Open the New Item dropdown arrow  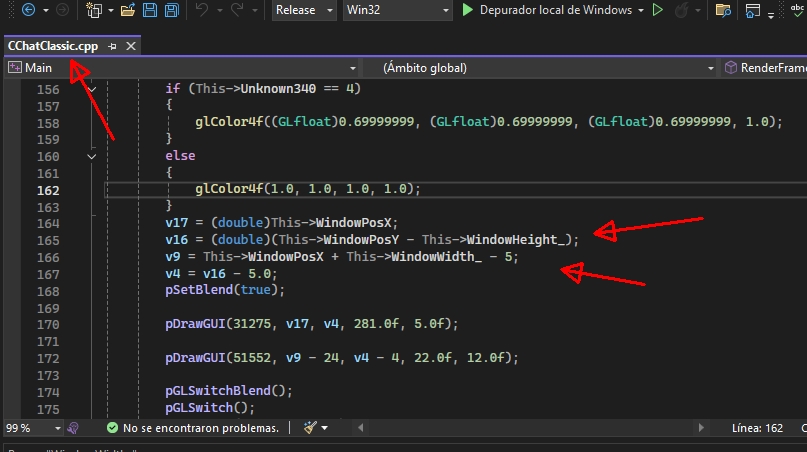(x=111, y=10)
